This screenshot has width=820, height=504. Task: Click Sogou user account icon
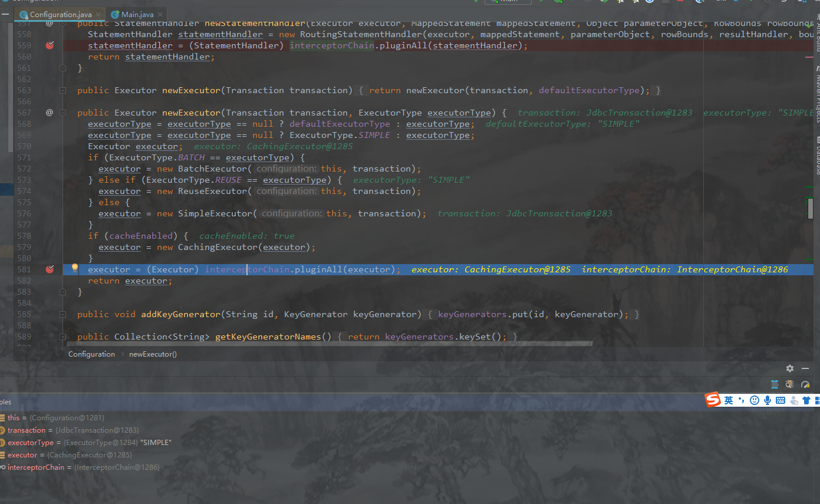[x=793, y=401]
